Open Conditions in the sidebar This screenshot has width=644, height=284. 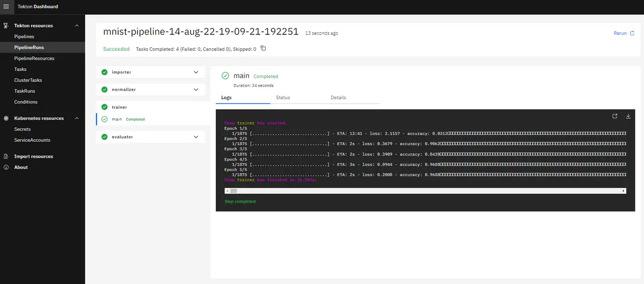pyautogui.click(x=42, y=102)
